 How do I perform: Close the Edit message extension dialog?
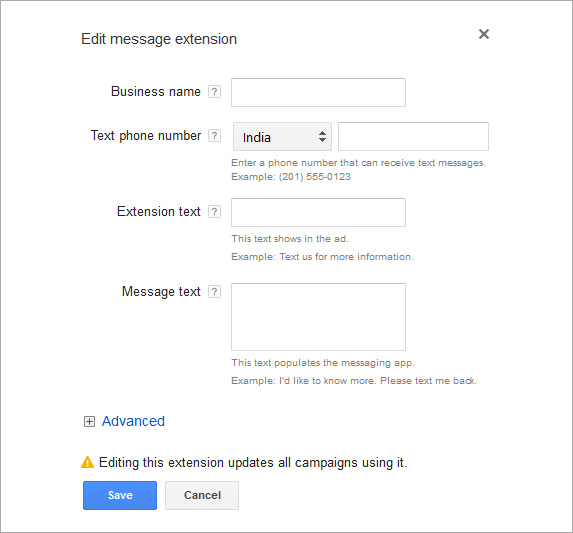tap(484, 34)
